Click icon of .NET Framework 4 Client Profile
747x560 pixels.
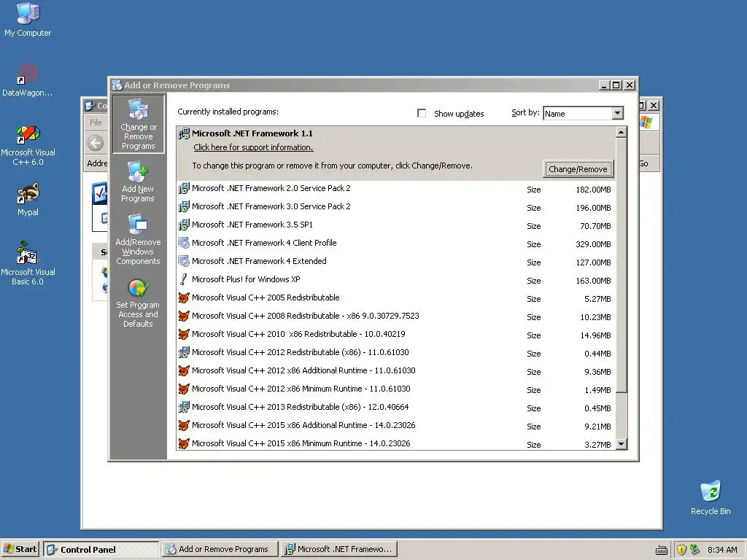pos(184,243)
